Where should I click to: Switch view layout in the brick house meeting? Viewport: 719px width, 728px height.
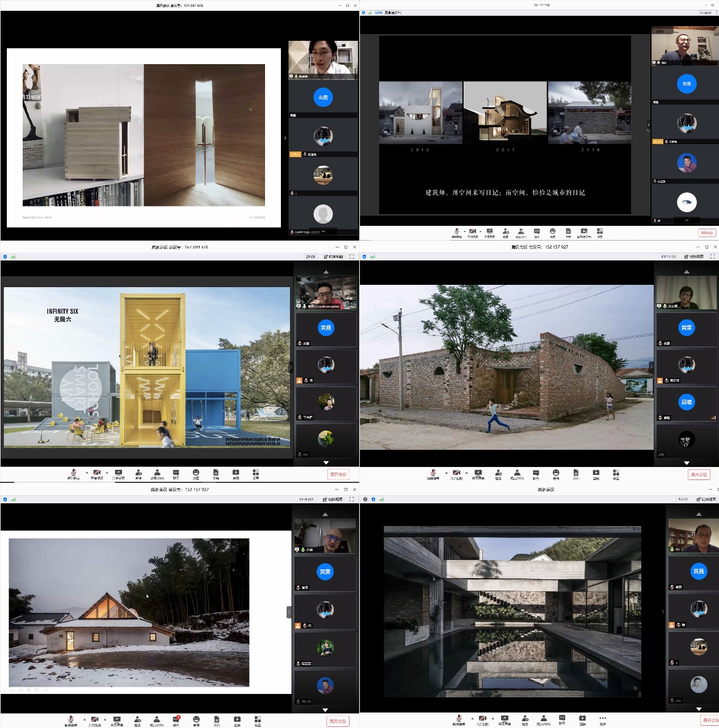pos(695,256)
